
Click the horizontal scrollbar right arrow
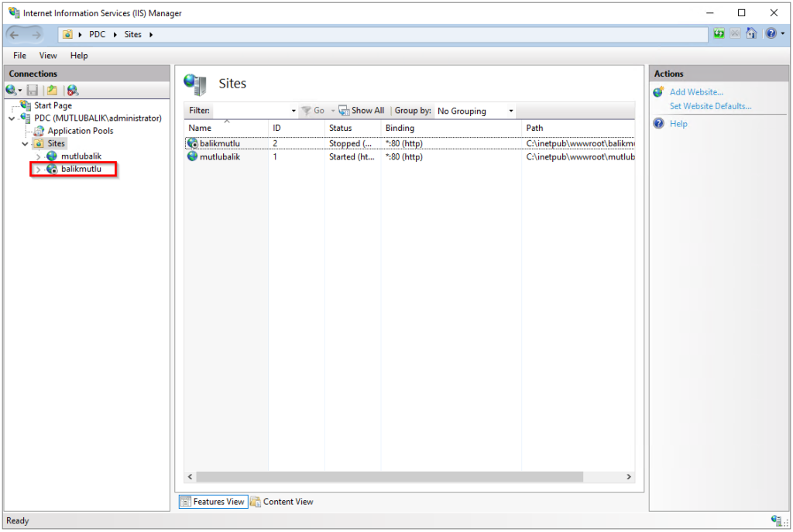click(x=629, y=477)
